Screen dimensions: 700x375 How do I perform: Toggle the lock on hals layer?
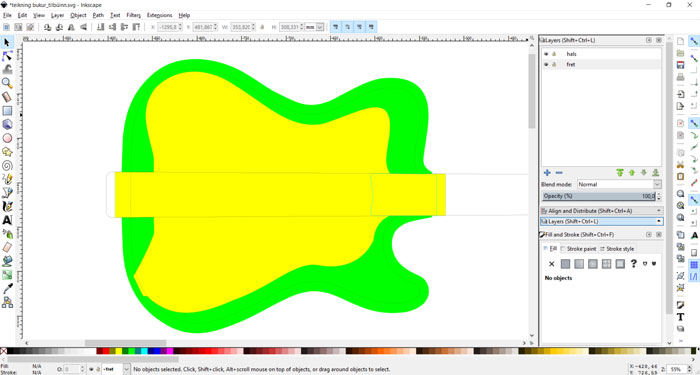pos(554,54)
